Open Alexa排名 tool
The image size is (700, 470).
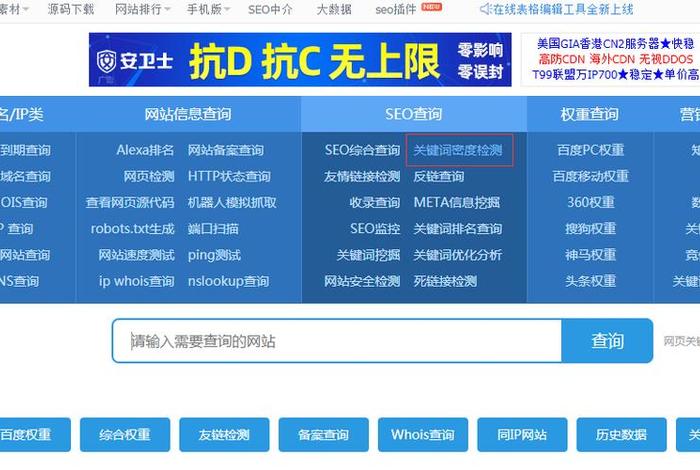(x=145, y=150)
